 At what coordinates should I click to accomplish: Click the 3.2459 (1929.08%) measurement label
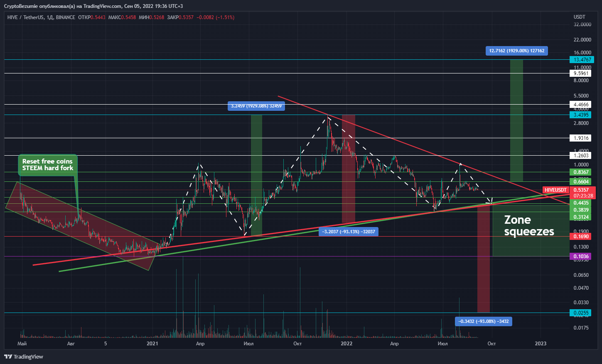[256, 106]
